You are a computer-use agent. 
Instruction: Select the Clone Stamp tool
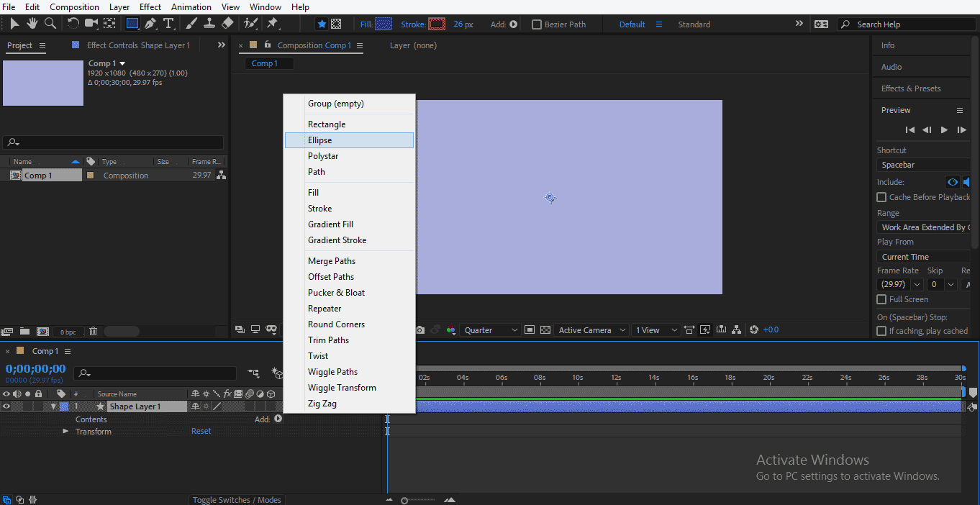[209, 24]
